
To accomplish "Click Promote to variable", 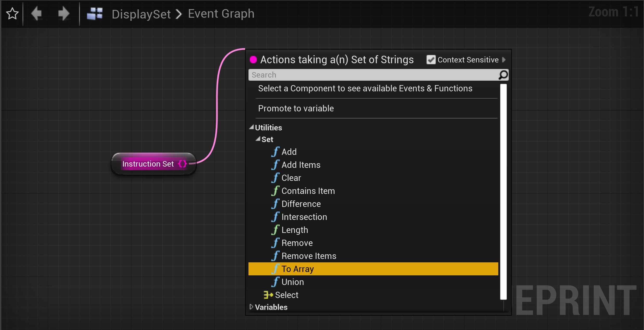I will (296, 108).
